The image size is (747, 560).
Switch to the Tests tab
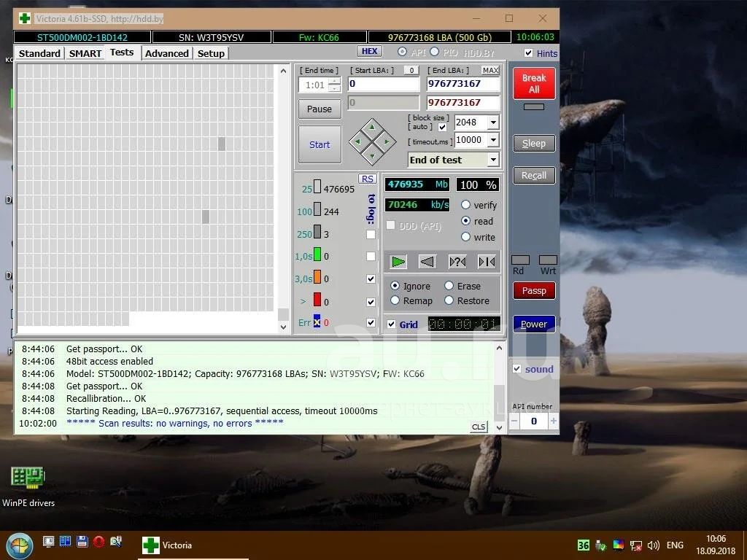[122, 52]
